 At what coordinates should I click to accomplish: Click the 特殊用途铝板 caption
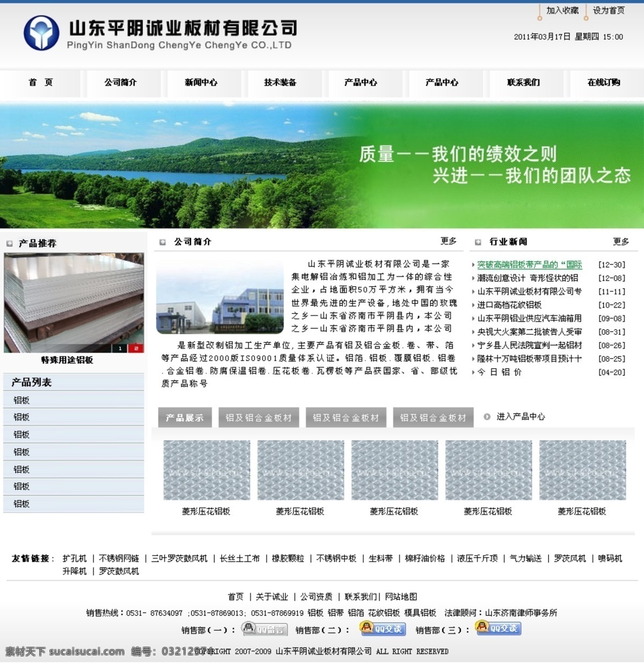(67, 360)
